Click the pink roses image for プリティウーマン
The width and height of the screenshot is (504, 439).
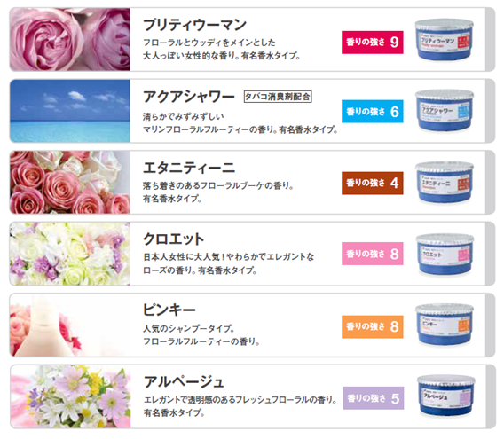(x=70, y=39)
